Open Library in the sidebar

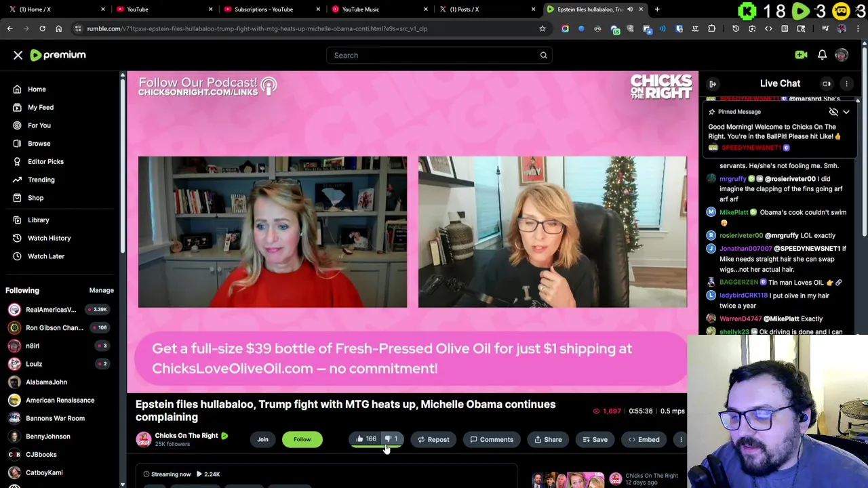[38, 220]
